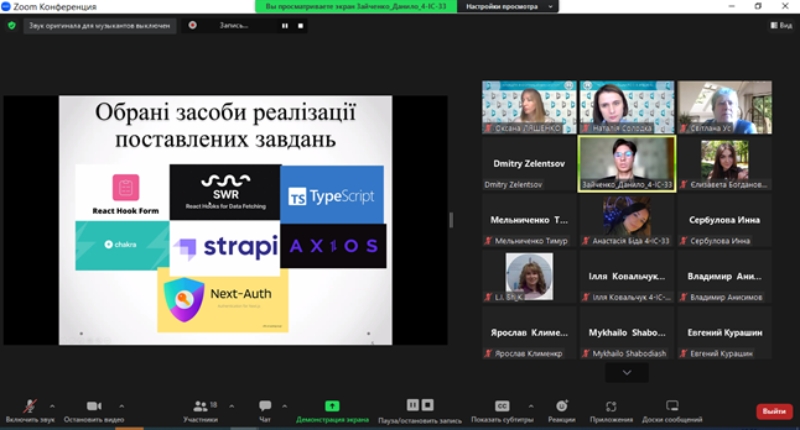The width and height of the screenshot is (800, 430).
Task: Expand subtitles options arrow
Action: [x=531, y=406]
